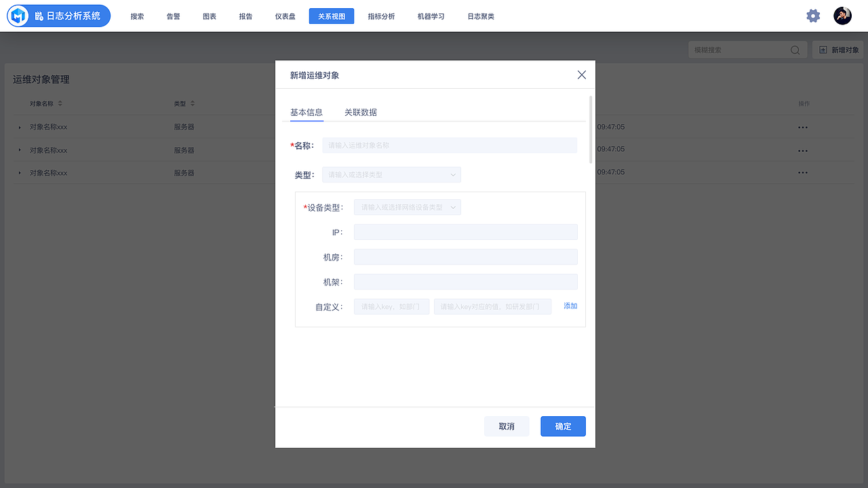Click the 添加 link for custom key-value
This screenshot has height=488, width=868.
(570, 306)
